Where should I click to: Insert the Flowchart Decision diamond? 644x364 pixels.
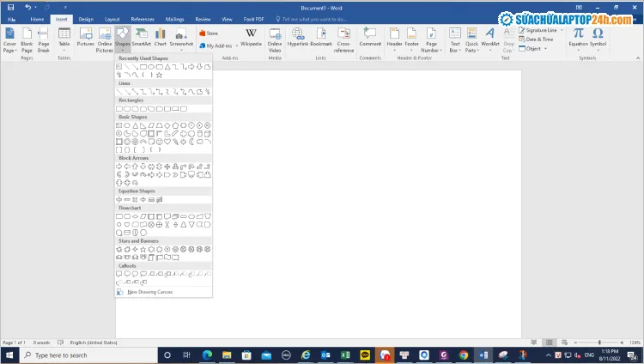[x=135, y=216]
